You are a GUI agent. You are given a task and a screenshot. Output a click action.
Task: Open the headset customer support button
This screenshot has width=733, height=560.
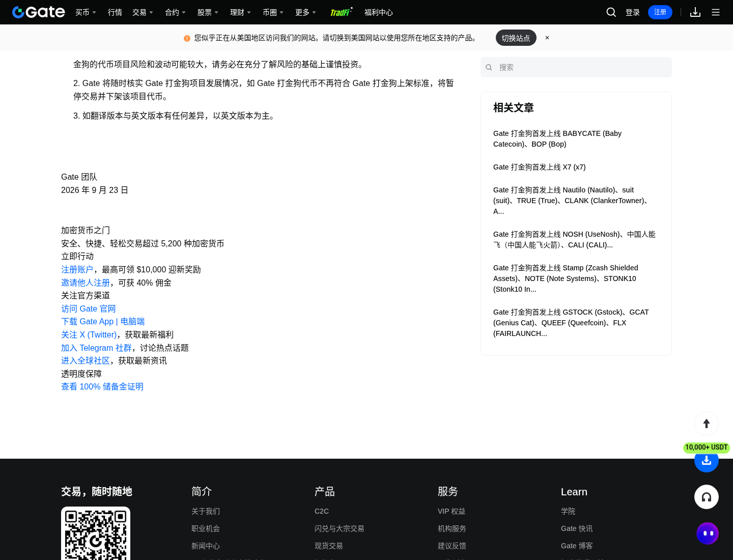(x=707, y=497)
